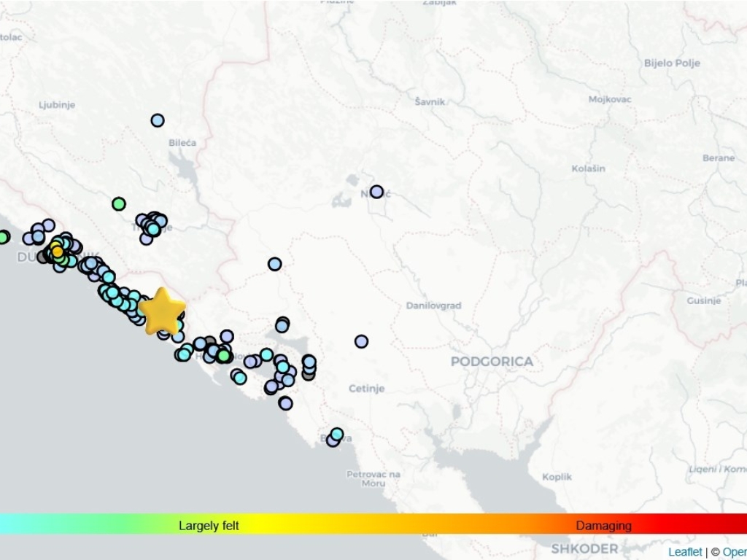Click the Šavnik town label
This screenshot has height=560, width=747.
click(x=430, y=101)
